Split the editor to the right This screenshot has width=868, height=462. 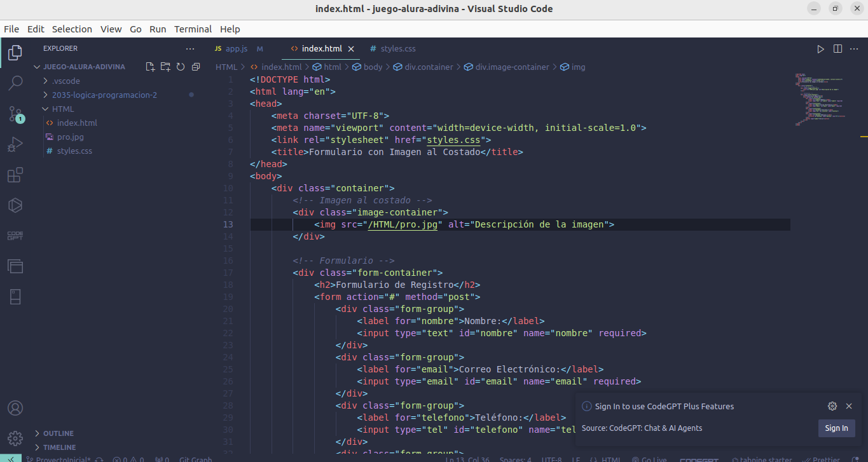837,49
